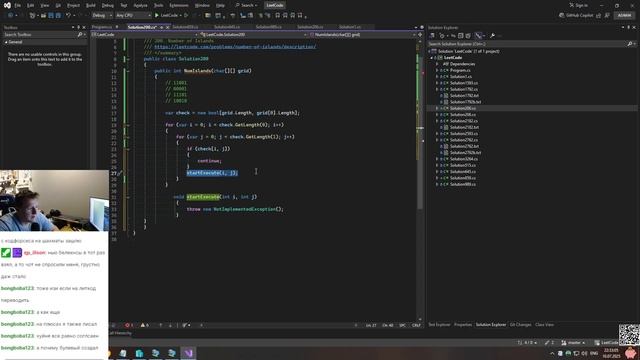Open the leetcode.com number-of-islands link in the comment
The width and height of the screenshot is (640, 360).
(235, 47)
